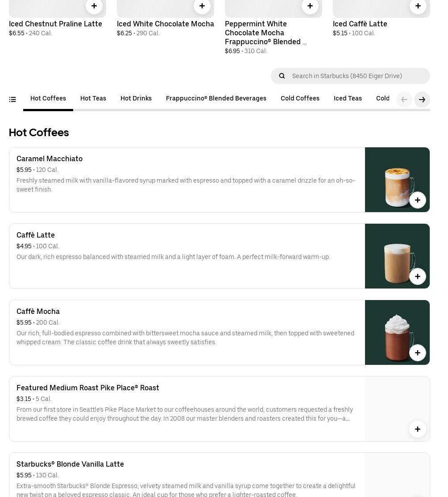Add Caramel Macchiato with plus icon
This screenshot has width=448, height=497.
[418, 200]
